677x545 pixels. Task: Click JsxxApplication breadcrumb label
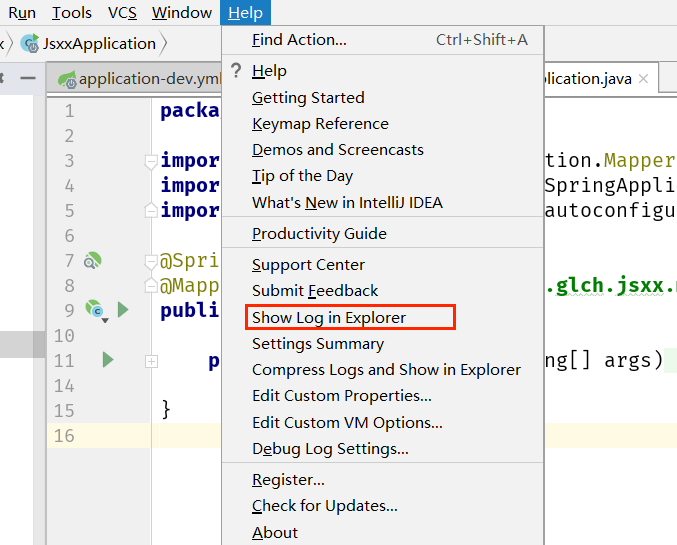pyautogui.click(x=99, y=44)
